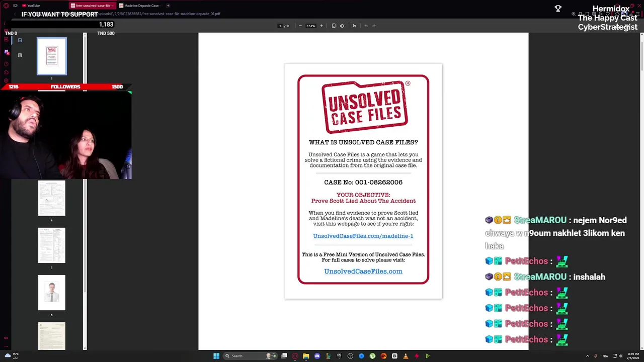Image resolution: width=644 pixels, height=362 pixels.
Task: Switch the FRA keyboard language indicator
Action: point(605,356)
